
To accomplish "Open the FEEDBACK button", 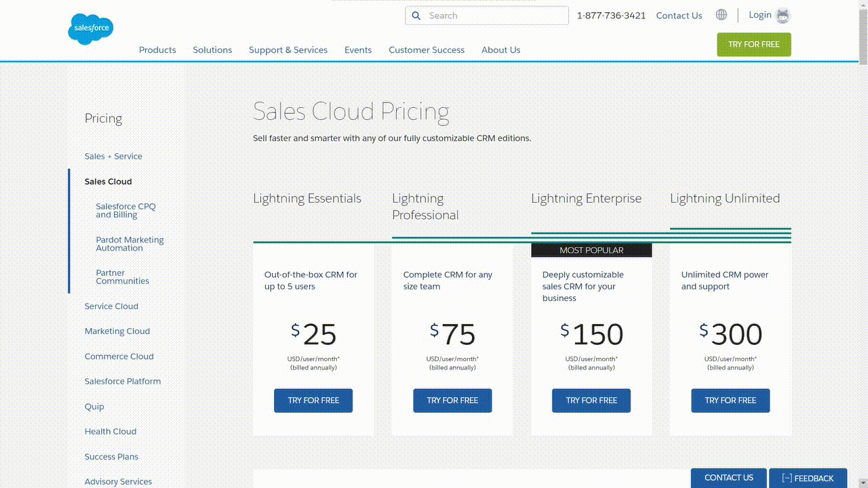I will click(808, 478).
